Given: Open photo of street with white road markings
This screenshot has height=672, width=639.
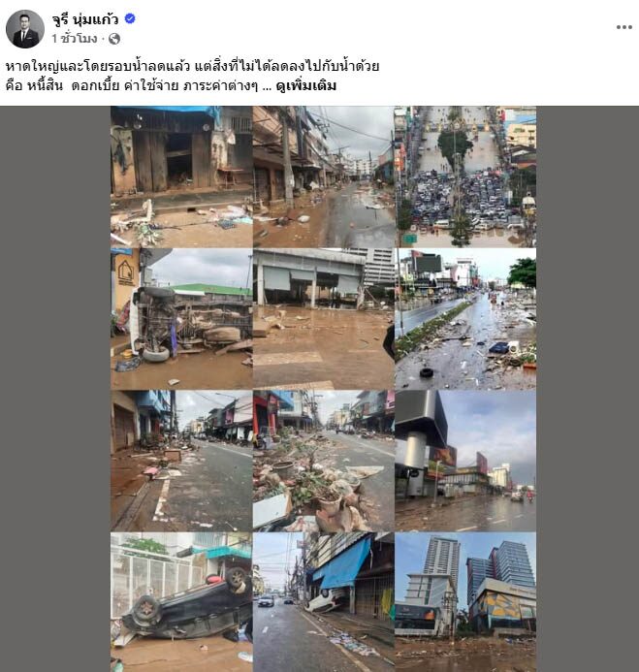Looking at the screenshot, I should [181, 461].
